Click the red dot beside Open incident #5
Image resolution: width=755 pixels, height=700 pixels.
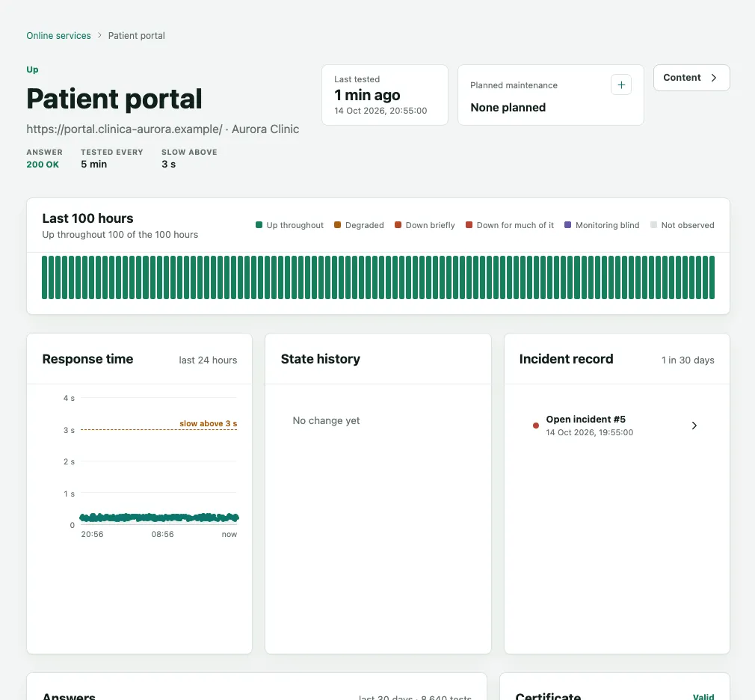tap(535, 426)
